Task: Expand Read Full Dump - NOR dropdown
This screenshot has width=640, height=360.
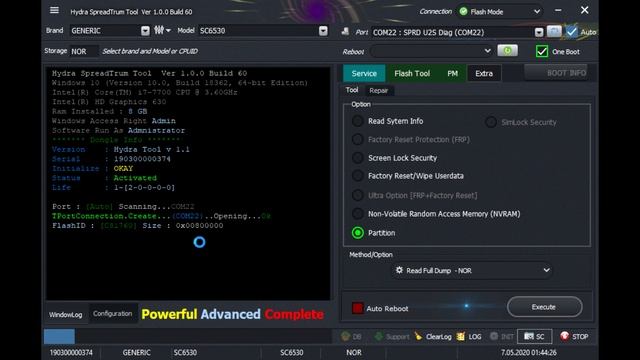Action: click(546, 270)
